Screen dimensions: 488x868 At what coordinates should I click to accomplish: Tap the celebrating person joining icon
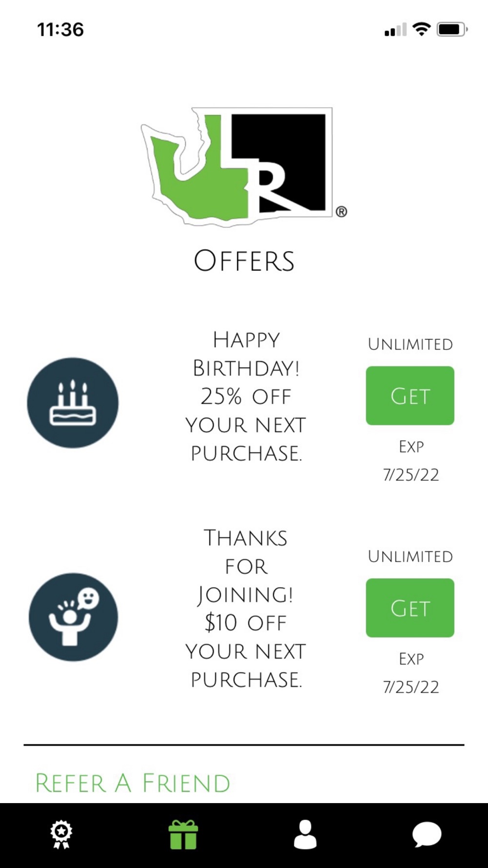click(73, 617)
